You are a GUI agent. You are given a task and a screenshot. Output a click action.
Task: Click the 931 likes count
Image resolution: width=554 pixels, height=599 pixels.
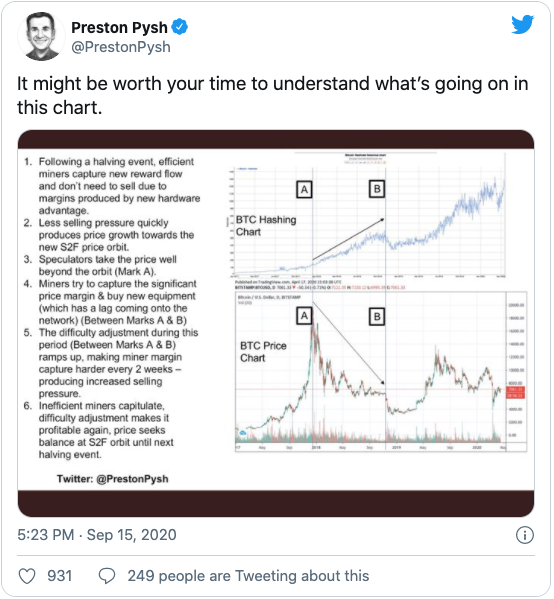(60, 576)
